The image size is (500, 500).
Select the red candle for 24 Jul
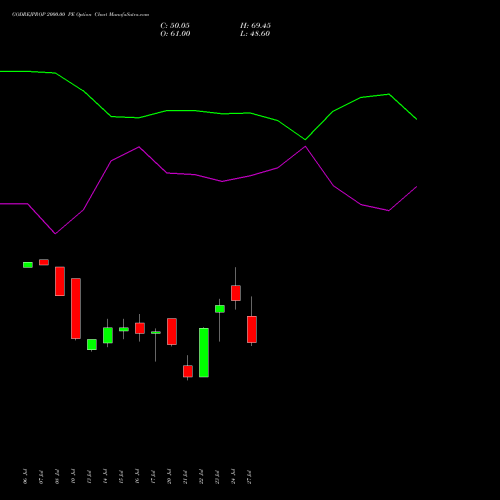(236, 293)
